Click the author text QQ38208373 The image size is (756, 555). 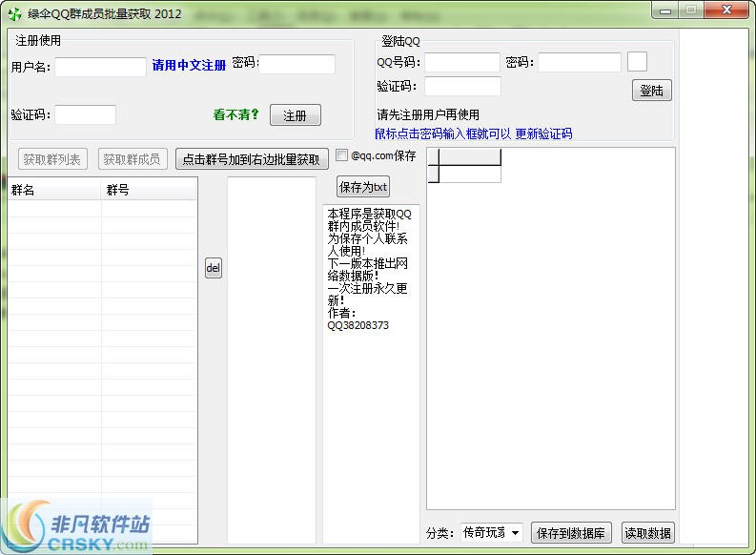coord(358,325)
